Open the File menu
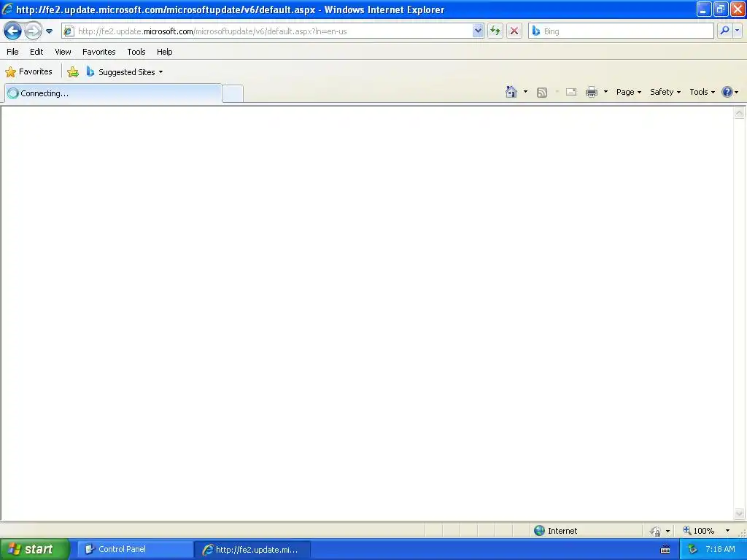The height and width of the screenshot is (560, 747). tap(12, 52)
